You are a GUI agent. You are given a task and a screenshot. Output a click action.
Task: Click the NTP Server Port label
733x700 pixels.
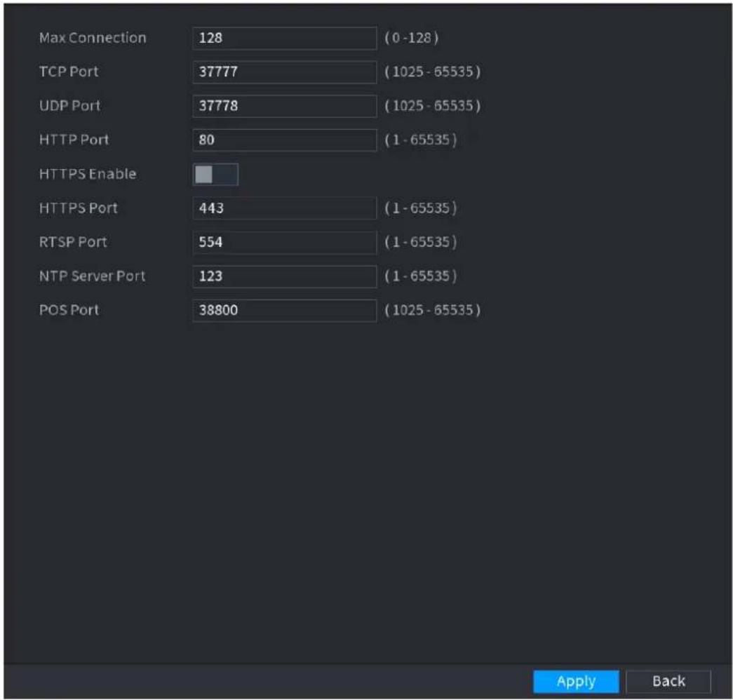tap(92, 276)
